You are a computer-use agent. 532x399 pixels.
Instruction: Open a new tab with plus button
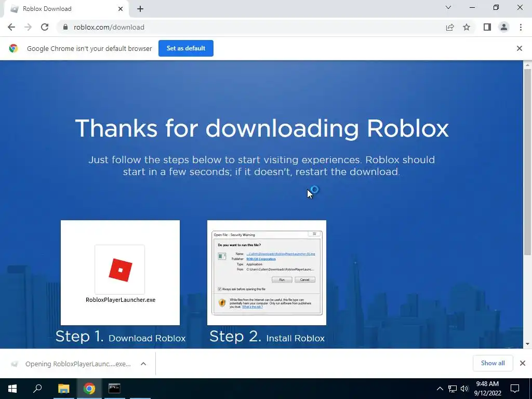(140, 9)
